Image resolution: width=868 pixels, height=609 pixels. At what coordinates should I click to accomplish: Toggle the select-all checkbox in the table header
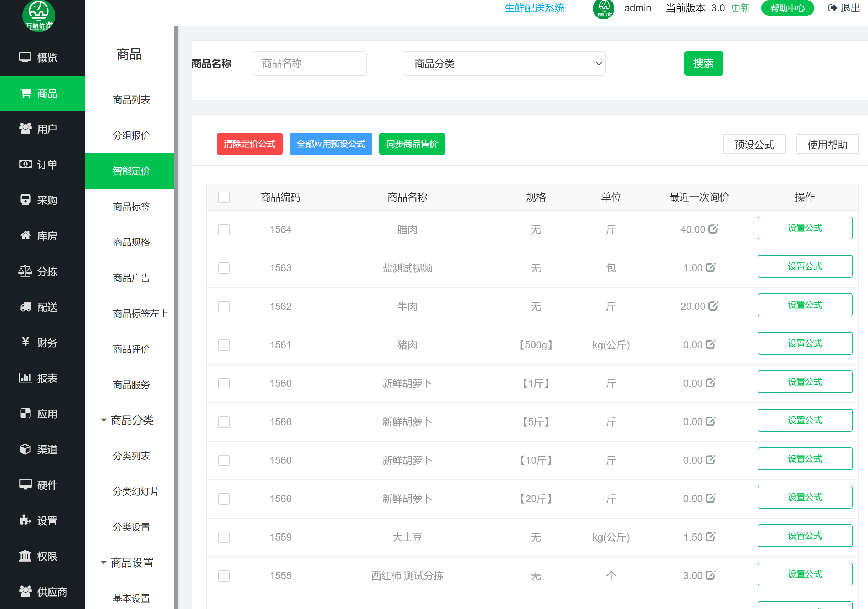tap(224, 197)
